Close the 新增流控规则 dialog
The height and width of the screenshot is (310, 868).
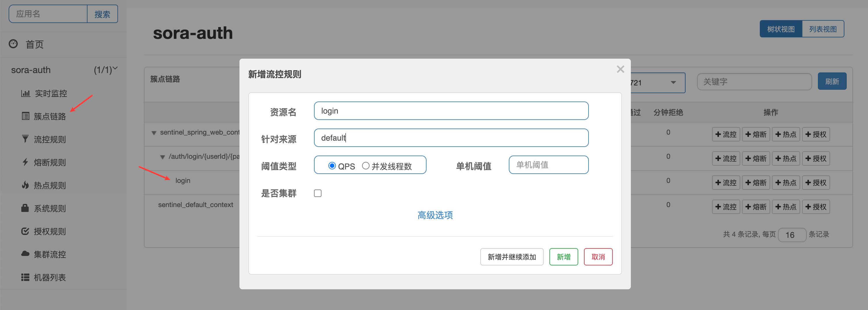tap(620, 69)
